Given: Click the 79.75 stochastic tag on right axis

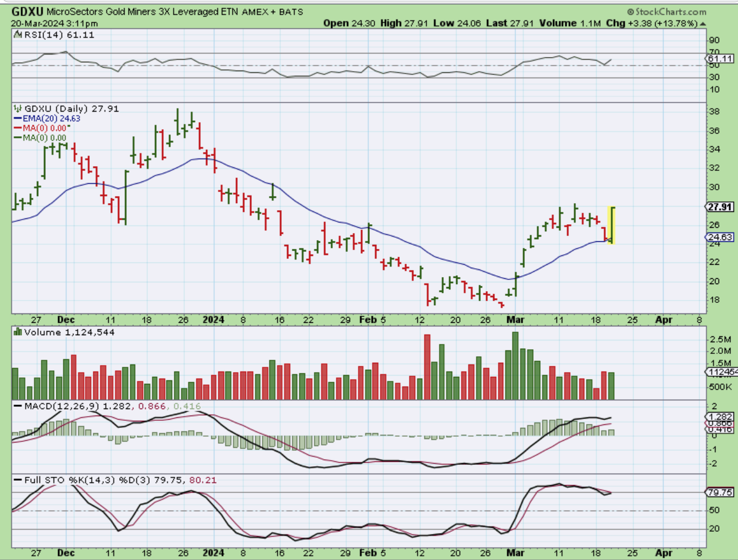Looking at the screenshot, I should [x=720, y=492].
